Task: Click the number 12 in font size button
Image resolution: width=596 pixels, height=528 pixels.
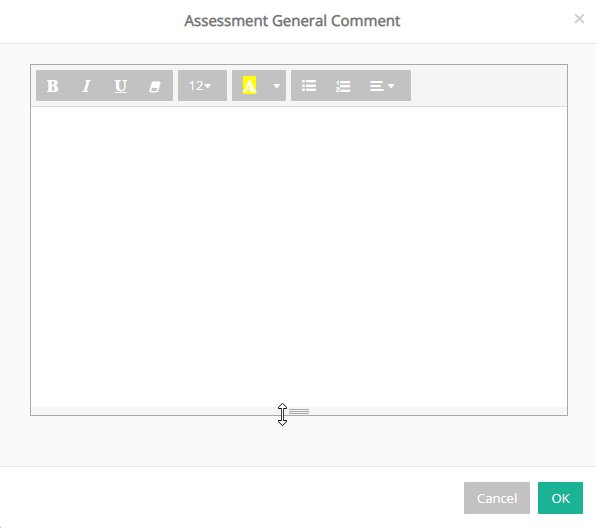Action: 196,86
